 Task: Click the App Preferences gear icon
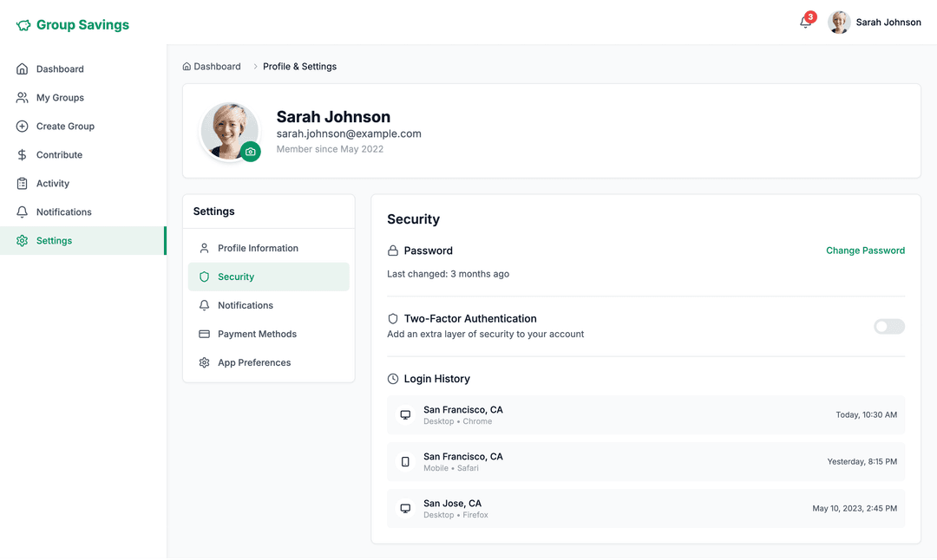(x=205, y=363)
